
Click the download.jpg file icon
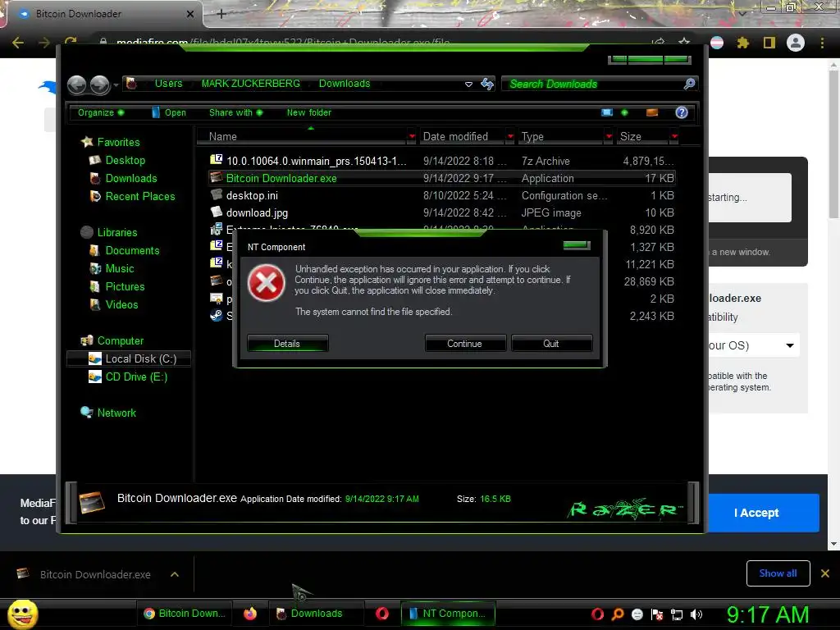(x=216, y=212)
